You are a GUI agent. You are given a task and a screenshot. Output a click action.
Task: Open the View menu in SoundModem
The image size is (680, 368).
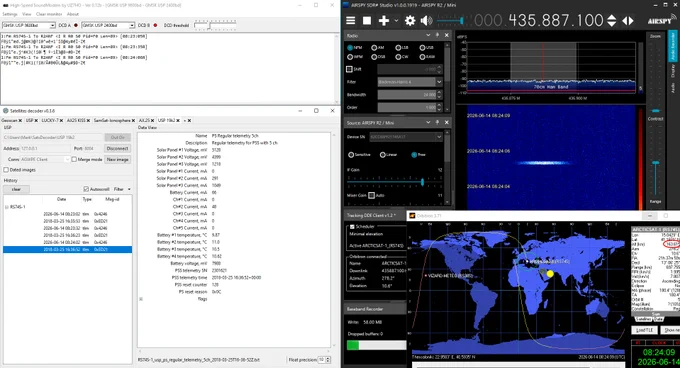[26, 14]
